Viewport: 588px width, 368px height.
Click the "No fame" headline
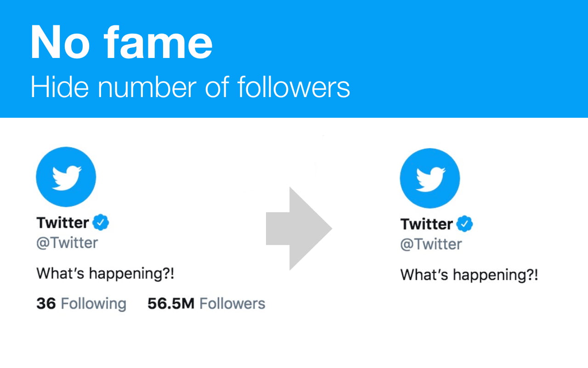coord(122,42)
